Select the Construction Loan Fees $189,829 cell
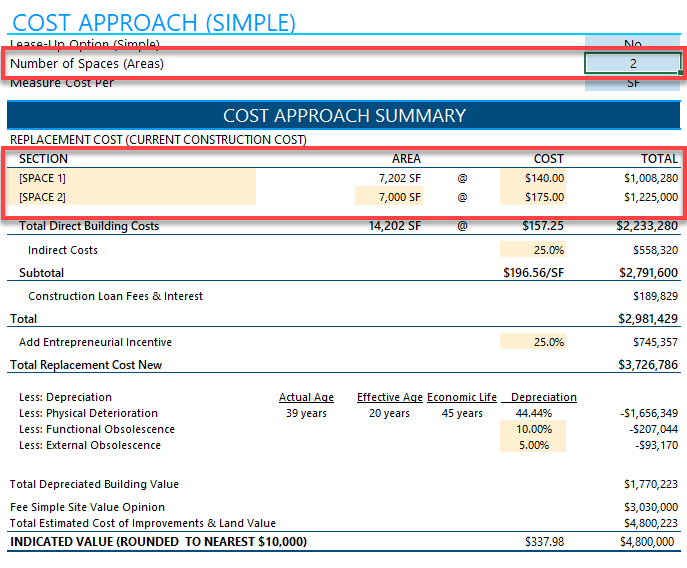This screenshot has width=687, height=568. point(655,296)
